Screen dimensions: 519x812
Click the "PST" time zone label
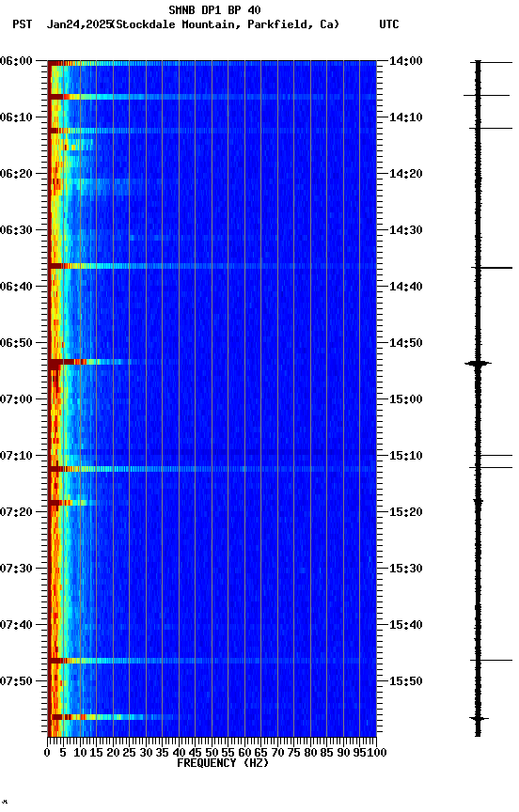[23, 24]
